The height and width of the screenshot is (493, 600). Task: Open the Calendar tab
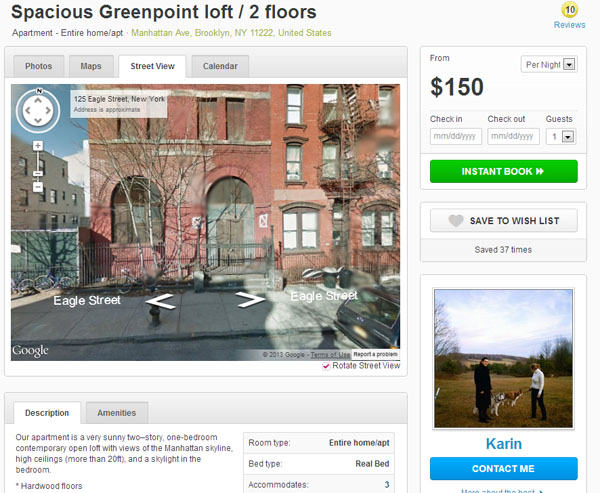tap(220, 66)
